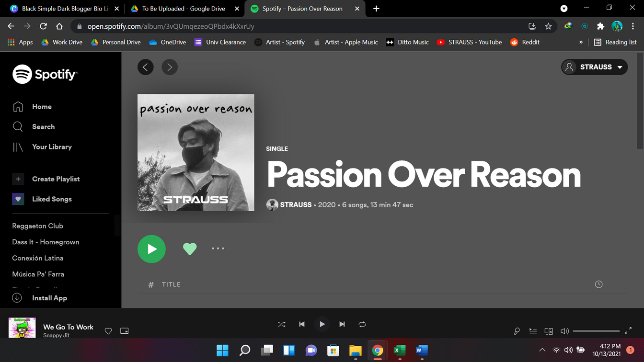Close the Google Drive tab
644x362 pixels.
(x=237, y=9)
